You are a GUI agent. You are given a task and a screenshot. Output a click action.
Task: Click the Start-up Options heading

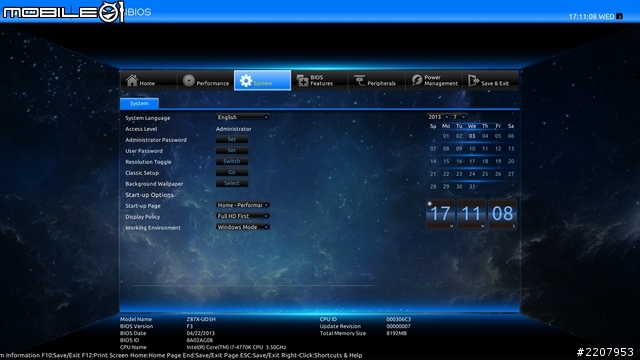click(149, 195)
